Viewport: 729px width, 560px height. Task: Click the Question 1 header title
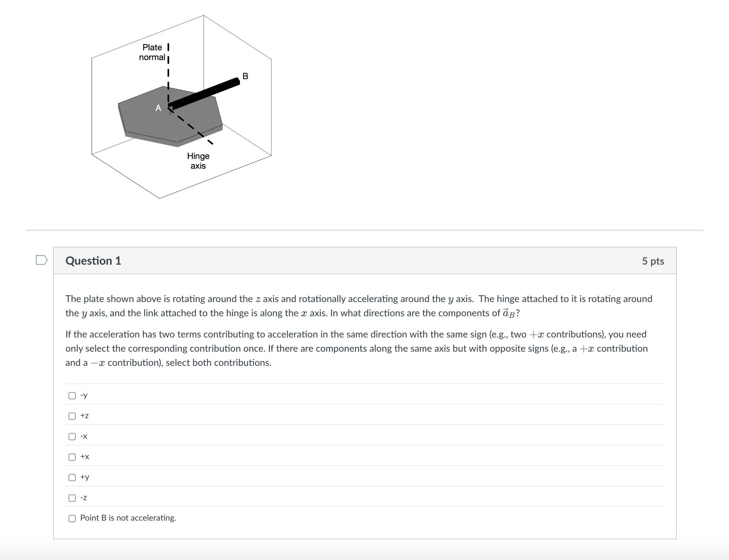93,260
